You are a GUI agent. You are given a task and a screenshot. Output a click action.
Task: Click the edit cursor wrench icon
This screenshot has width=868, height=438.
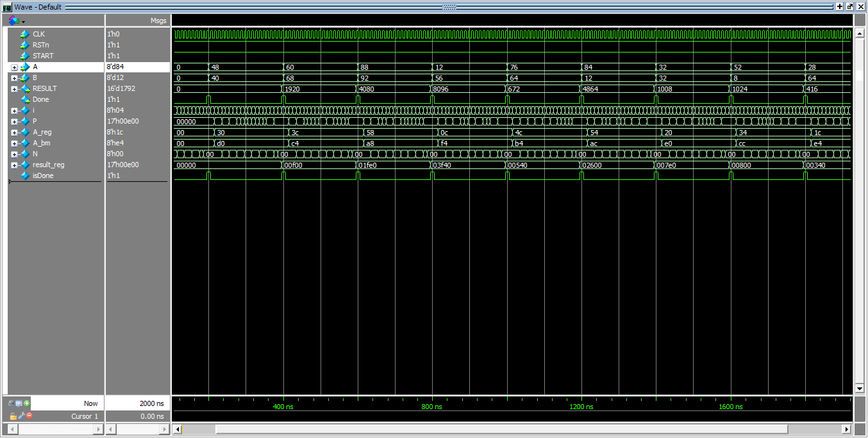(x=21, y=416)
